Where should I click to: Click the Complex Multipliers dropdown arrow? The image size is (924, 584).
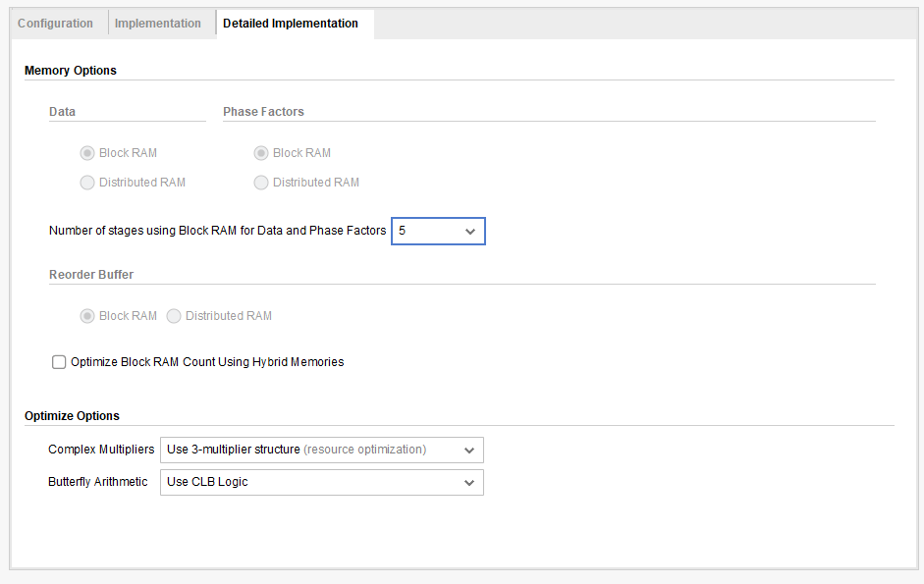(470, 450)
